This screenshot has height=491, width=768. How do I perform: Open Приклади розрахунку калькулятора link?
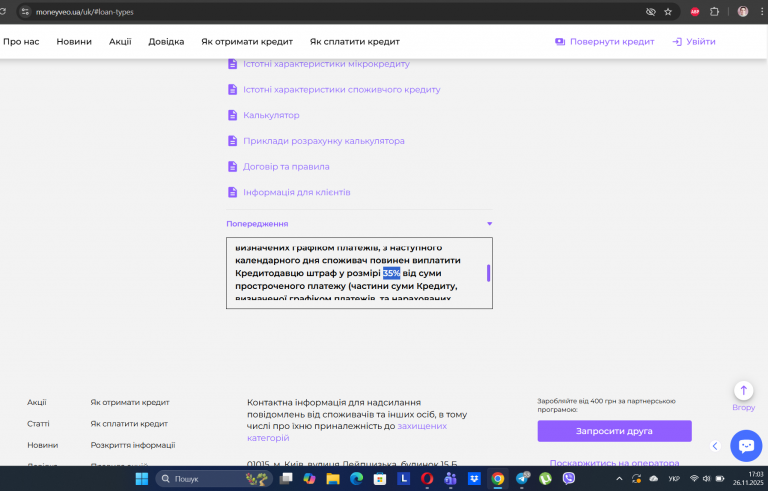pos(324,141)
